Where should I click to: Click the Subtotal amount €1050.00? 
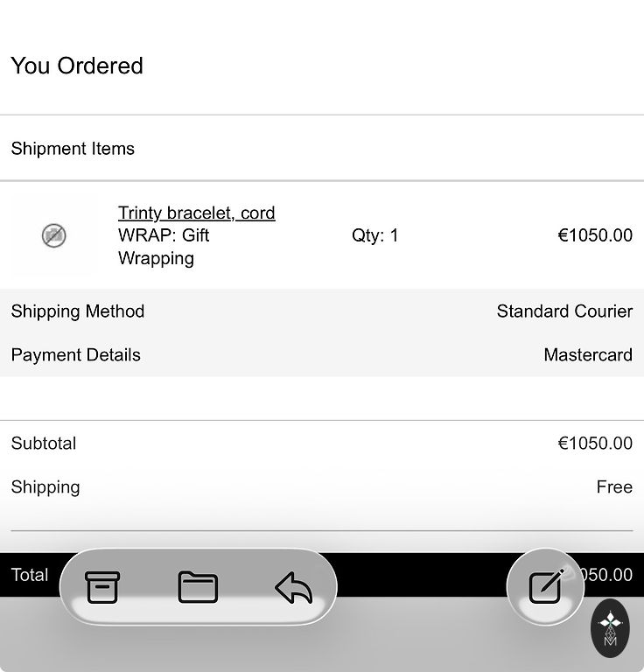[x=594, y=444]
